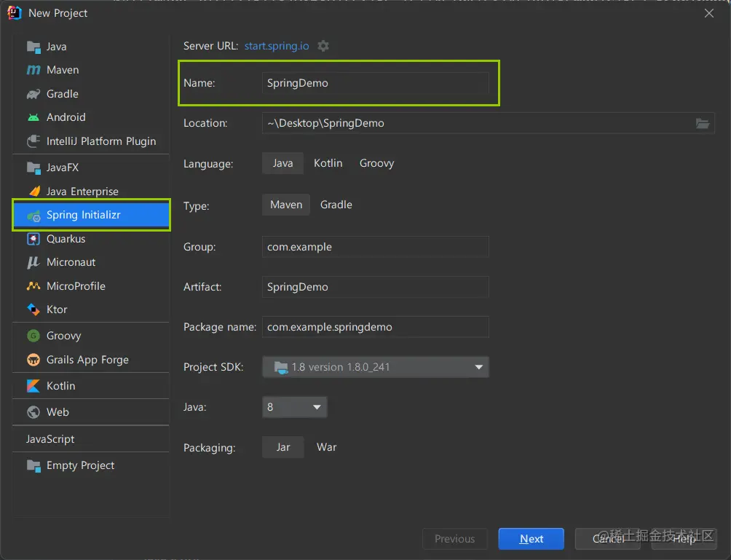Set build type to Maven
The width and height of the screenshot is (731, 560).
coord(286,205)
